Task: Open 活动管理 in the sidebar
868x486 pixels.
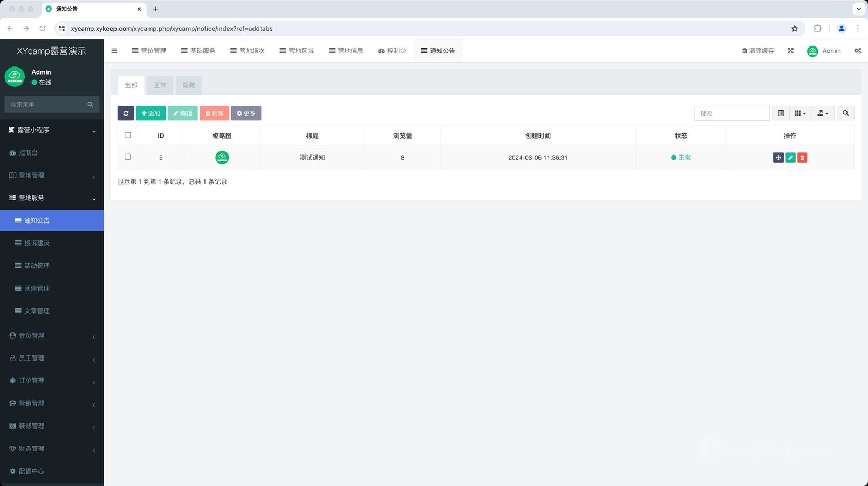Action: point(52,266)
